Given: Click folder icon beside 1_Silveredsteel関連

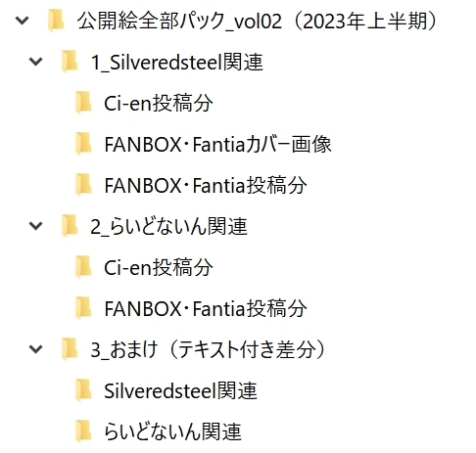Looking at the screenshot, I should pyautogui.click(x=70, y=62).
